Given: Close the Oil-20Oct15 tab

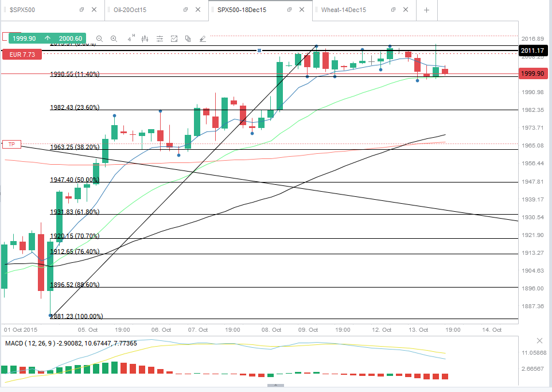Looking at the screenshot, I should (198, 10).
